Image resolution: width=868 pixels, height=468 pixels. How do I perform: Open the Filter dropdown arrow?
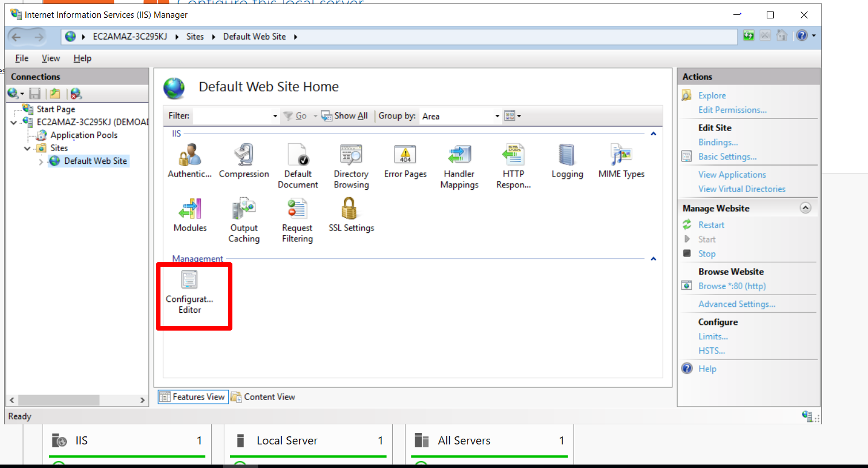(x=275, y=116)
